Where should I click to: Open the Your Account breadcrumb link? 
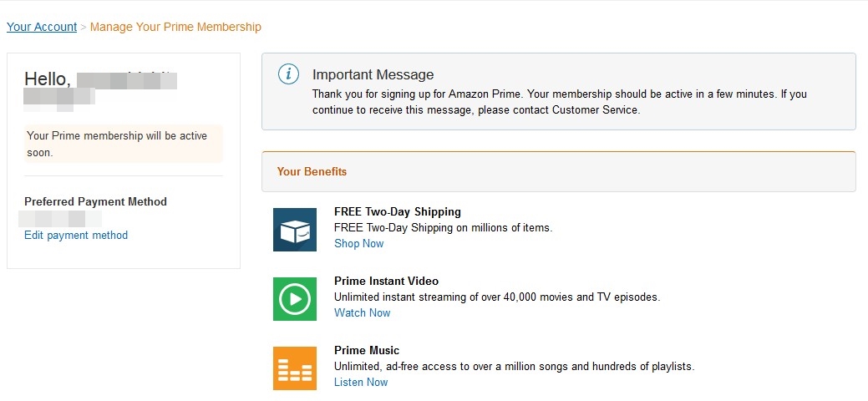point(42,27)
